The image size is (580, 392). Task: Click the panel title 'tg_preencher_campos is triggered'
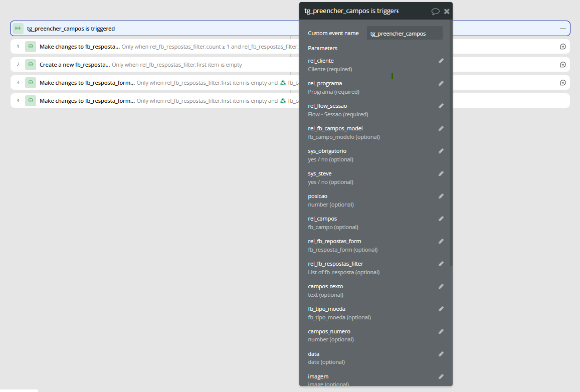(x=351, y=11)
